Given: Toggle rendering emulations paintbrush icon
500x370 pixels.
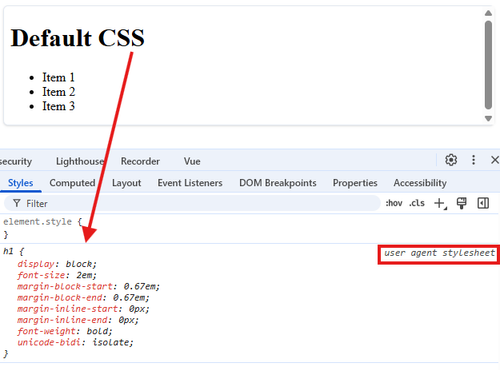Looking at the screenshot, I should coord(462,203).
